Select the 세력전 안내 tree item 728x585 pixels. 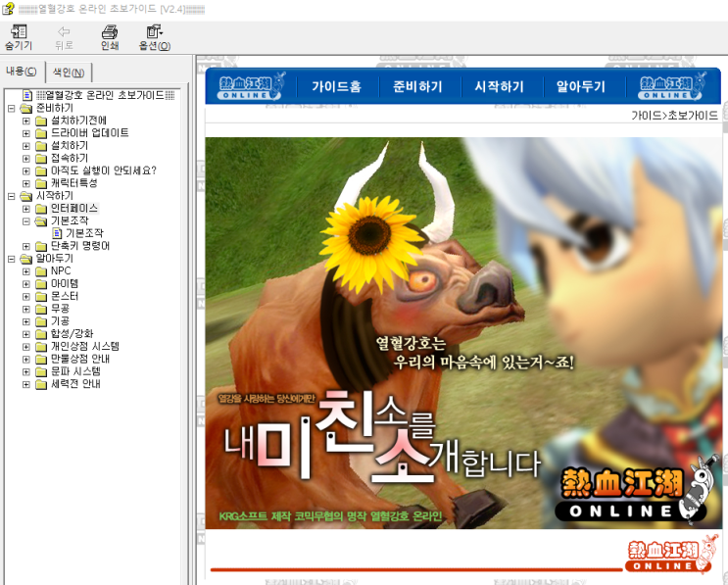75,384
